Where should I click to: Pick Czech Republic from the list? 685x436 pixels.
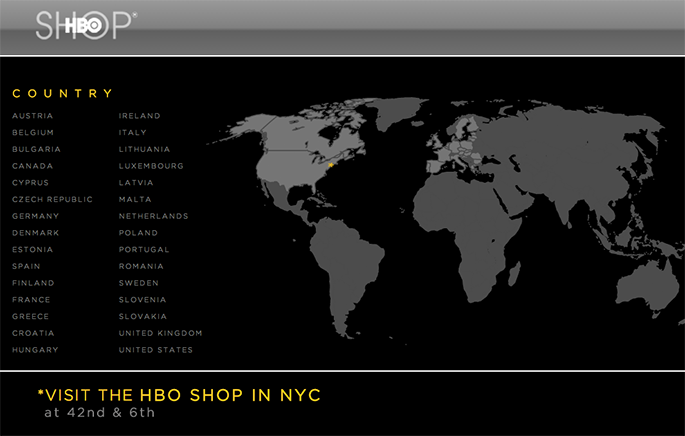tap(52, 199)
